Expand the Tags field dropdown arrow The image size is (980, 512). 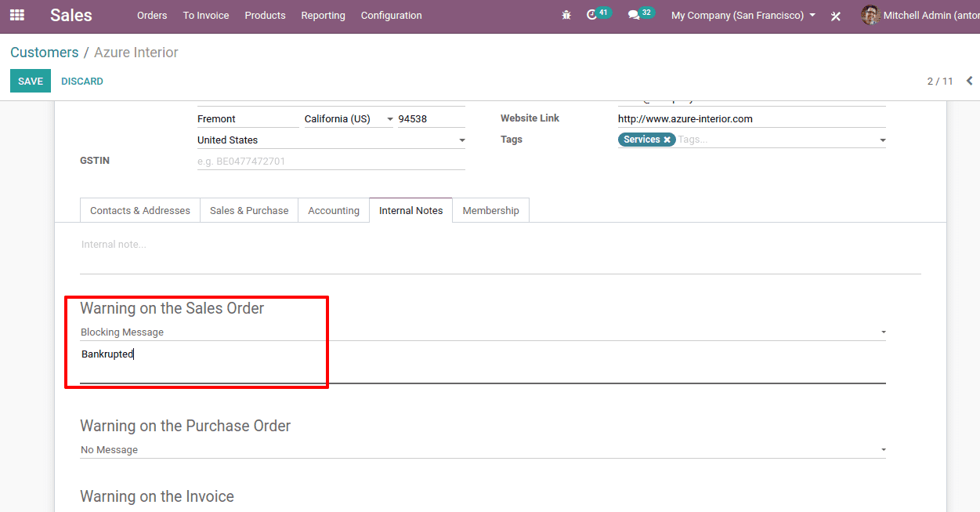point(882,140)
